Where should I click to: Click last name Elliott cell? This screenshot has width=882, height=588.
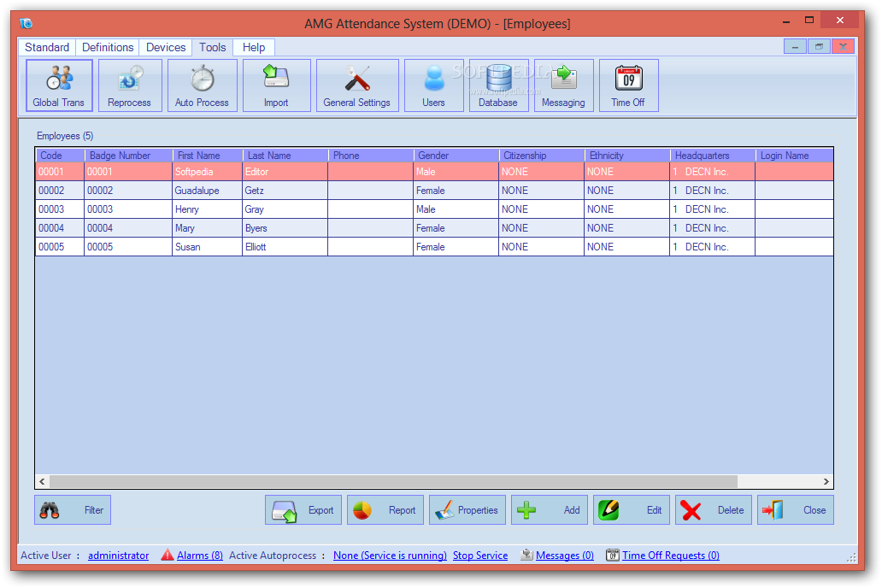285,247
